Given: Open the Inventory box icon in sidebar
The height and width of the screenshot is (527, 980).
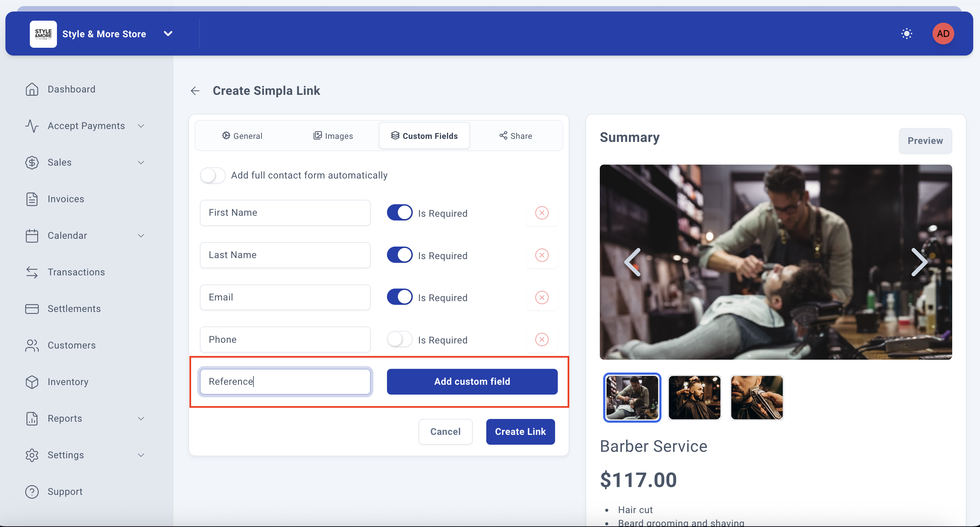Looking at the screenshot, I should pyautogui.click(x=32, y=382).
